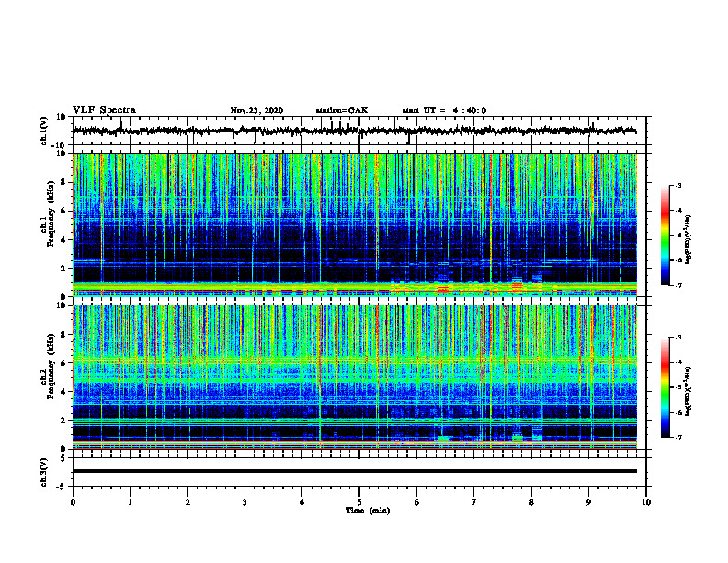Click the "4" kHz tick on the ch.1 frequency axis
This screenshot has width=728, height=563.
63,240
